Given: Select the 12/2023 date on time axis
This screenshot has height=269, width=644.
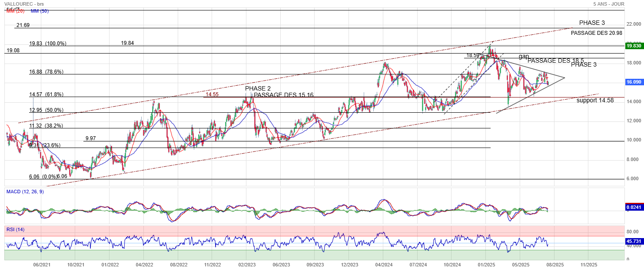Looking at the screenshot, I should [349, 264].
